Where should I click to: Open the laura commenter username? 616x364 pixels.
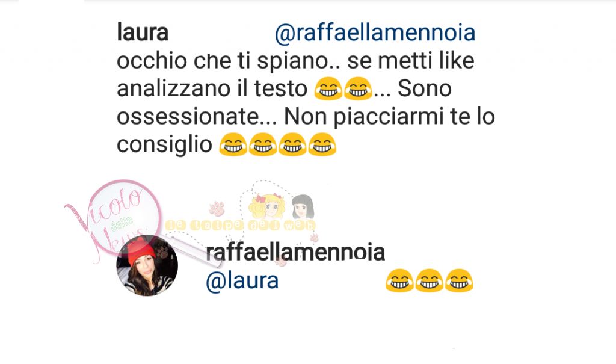pyautogui.click(x=143, y=32)
